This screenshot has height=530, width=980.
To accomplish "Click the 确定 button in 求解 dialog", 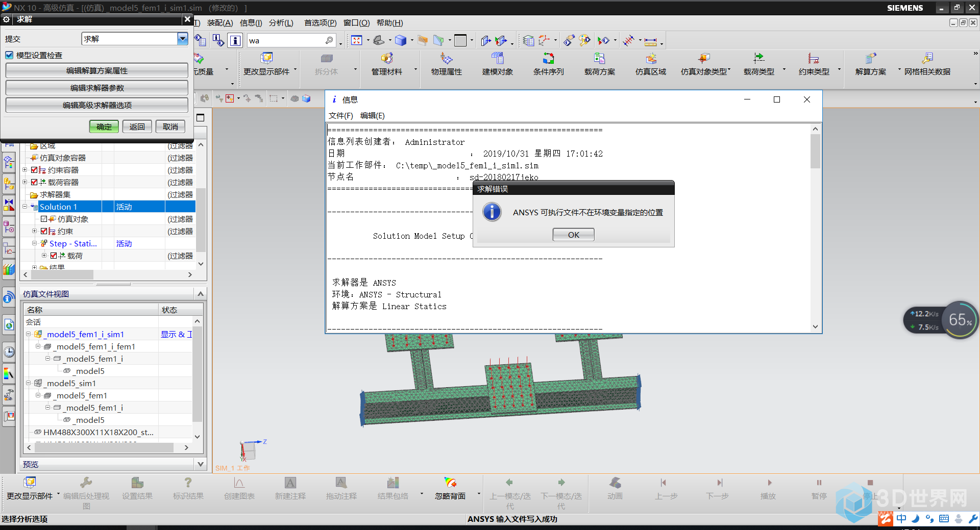I will click(x=104, y=127).
